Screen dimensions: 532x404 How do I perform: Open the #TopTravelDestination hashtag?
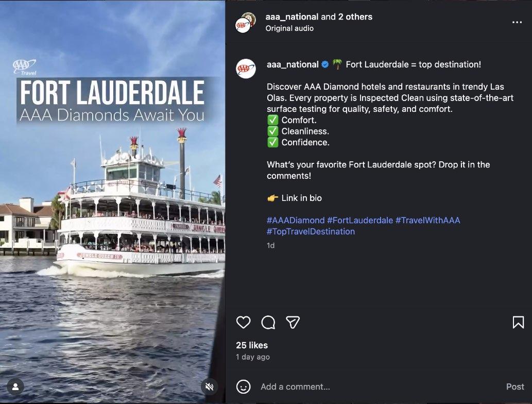coord(311,231)
